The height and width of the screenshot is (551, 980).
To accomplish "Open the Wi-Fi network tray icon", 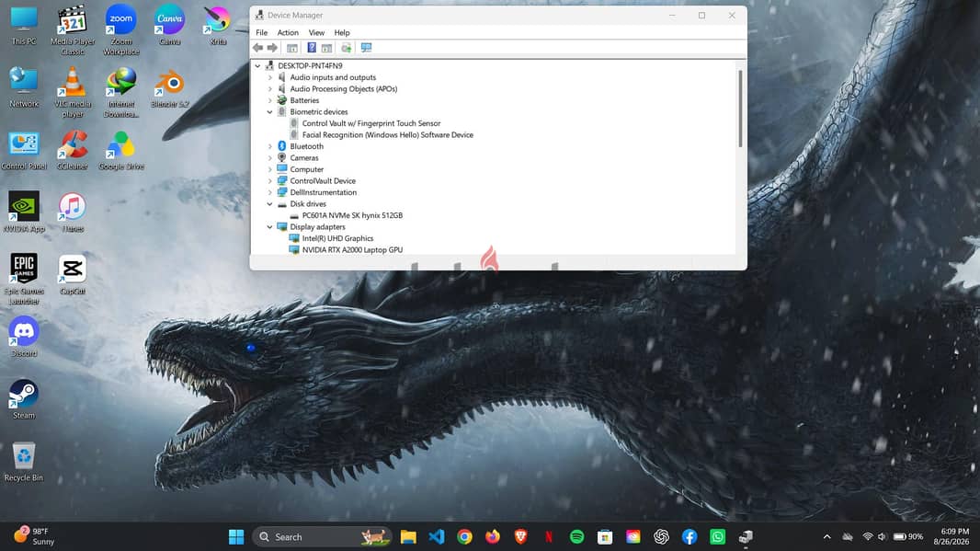I will coord(868,536).
